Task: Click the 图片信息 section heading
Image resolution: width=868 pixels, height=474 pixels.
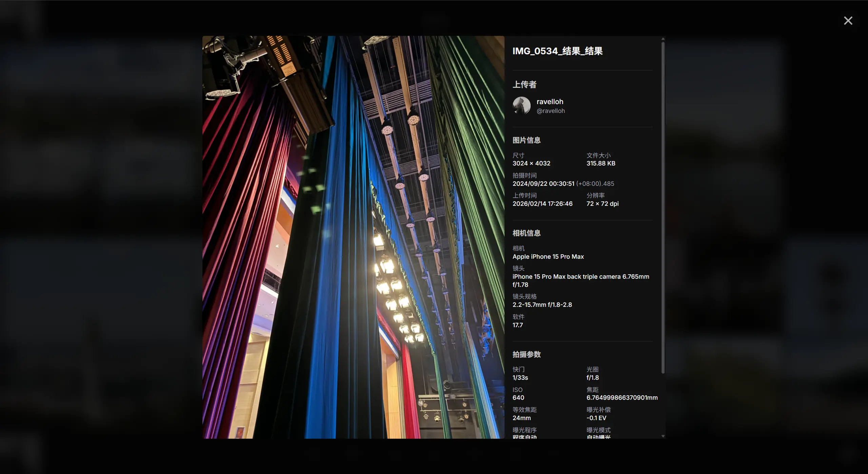Action: pos(526,140)
